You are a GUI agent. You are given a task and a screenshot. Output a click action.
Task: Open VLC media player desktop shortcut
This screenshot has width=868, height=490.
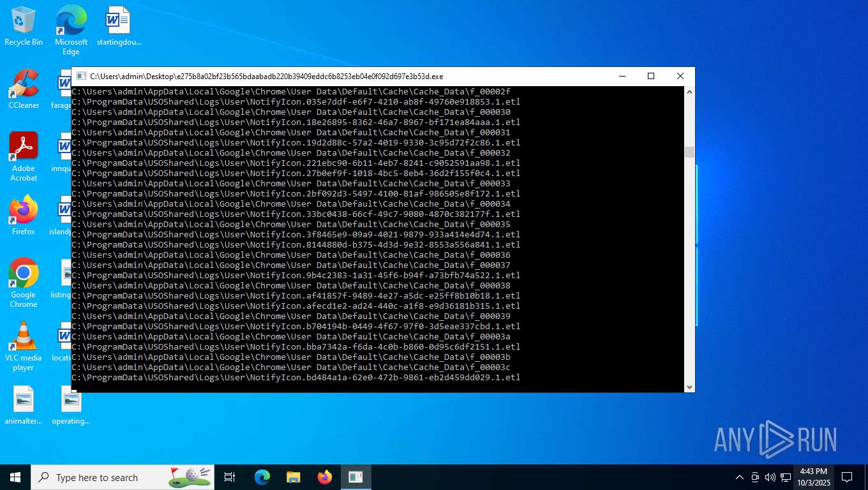click(x=24, y=346)
